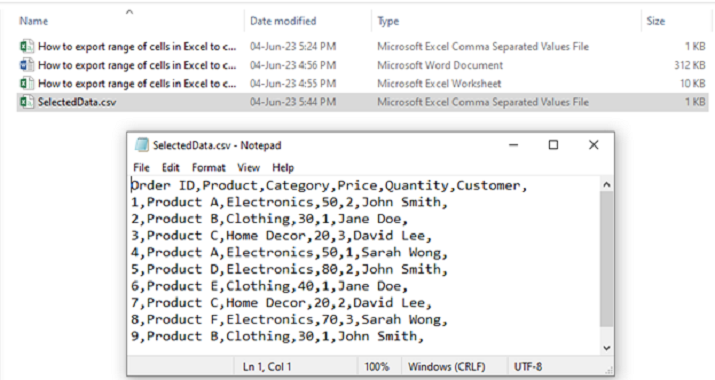
Task: Maximize the Notepad window
Action: point(553,145)
